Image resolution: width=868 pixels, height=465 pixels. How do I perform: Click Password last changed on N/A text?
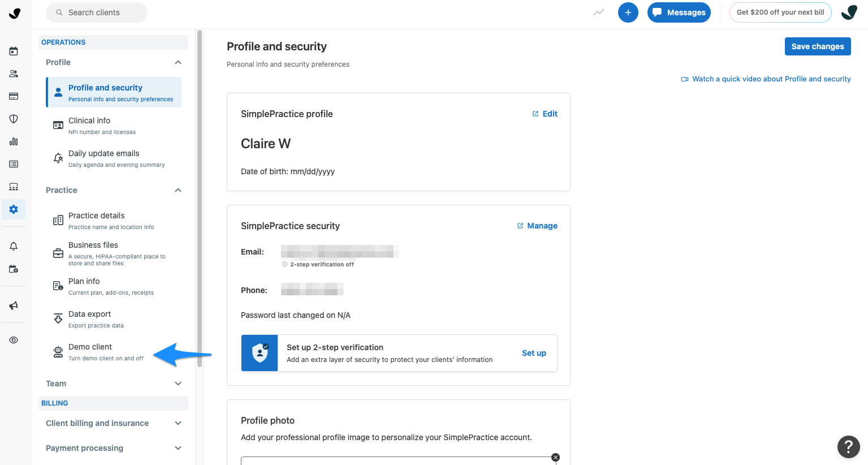pos(296,315)
